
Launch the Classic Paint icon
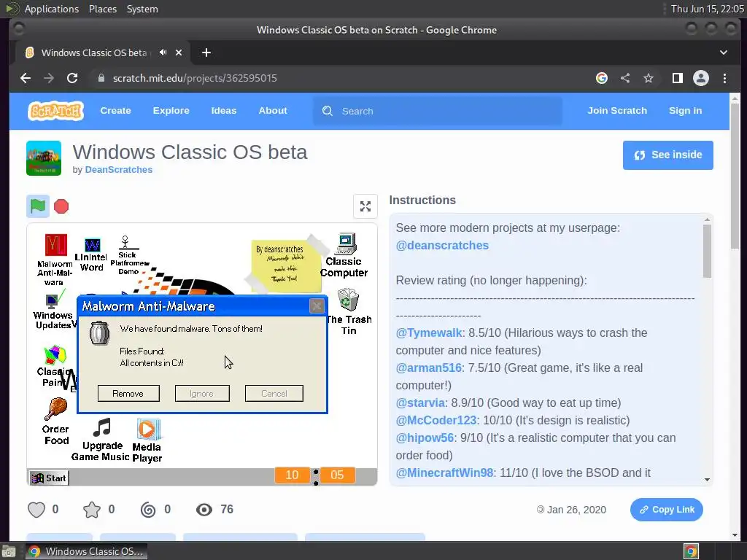pyautogui.click(x=55, y=366)
